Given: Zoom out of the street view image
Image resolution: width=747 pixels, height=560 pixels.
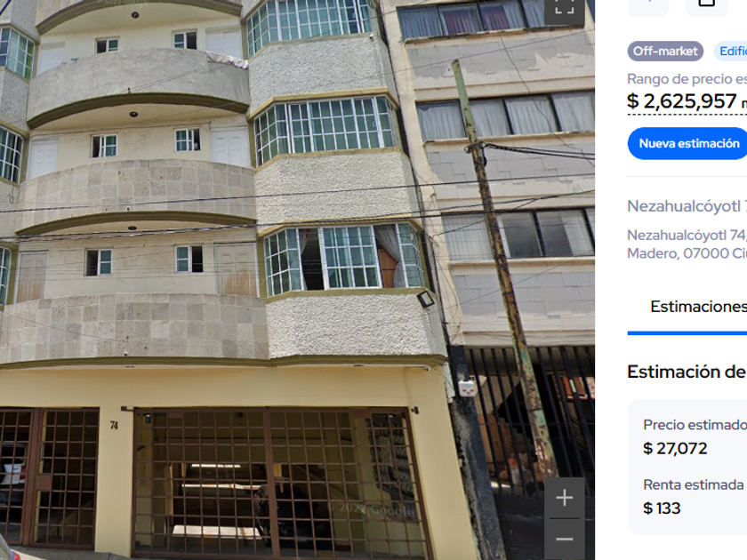Looking at the screenshot, I should [x=565, y=539].
